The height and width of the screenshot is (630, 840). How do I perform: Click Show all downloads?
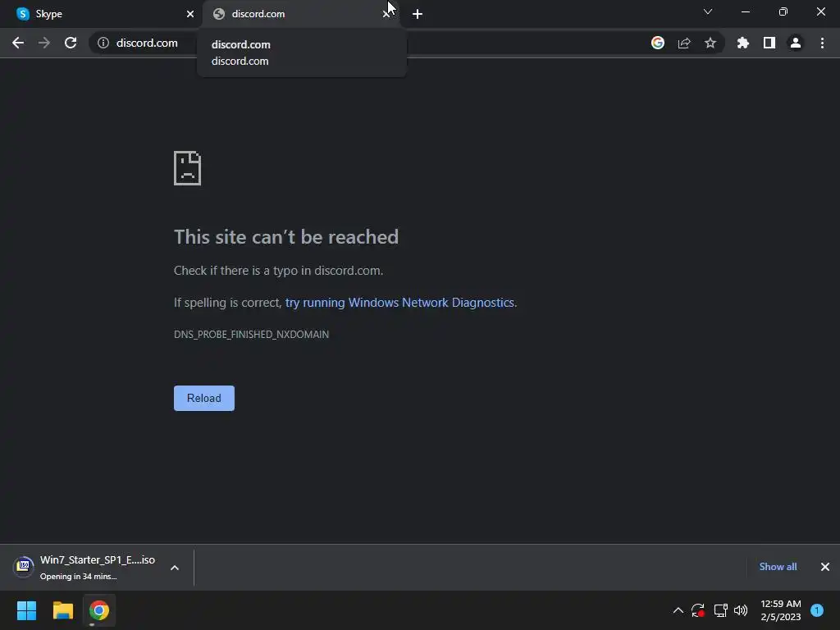coord(778,567)
